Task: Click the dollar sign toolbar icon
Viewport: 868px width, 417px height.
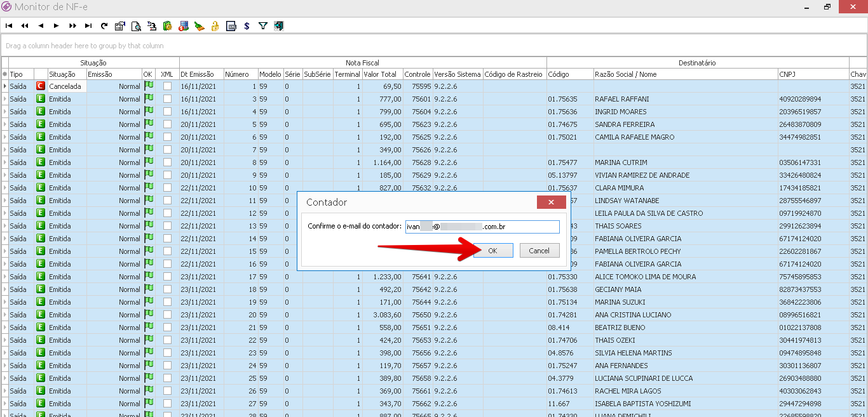Action: (x=247, y=26)
